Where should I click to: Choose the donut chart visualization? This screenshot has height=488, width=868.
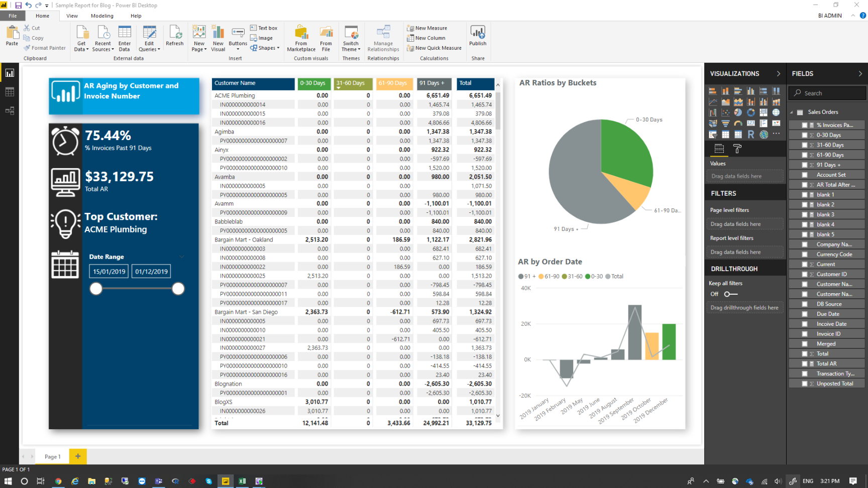(751, 112)
